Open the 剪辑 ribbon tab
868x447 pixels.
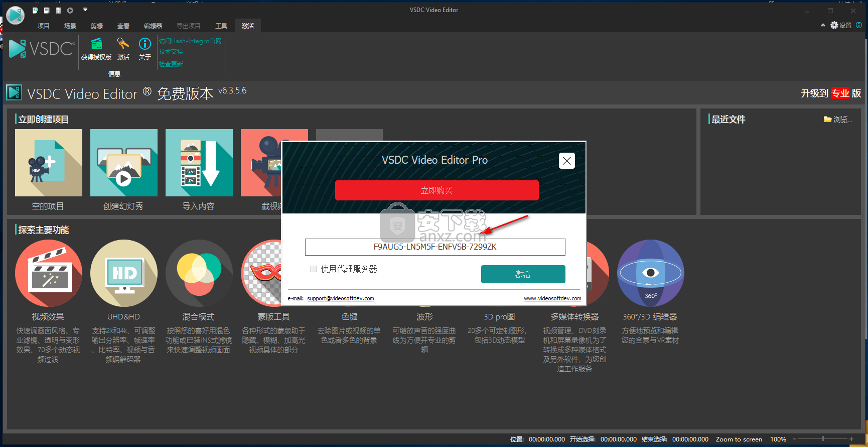[x=97, y=26]
